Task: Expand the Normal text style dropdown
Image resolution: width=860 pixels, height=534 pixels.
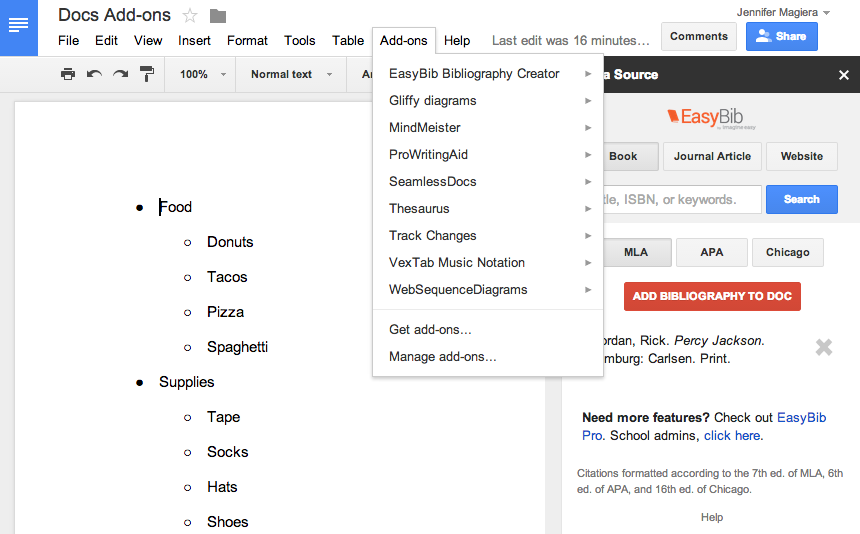Action: [x=291, y=74]
